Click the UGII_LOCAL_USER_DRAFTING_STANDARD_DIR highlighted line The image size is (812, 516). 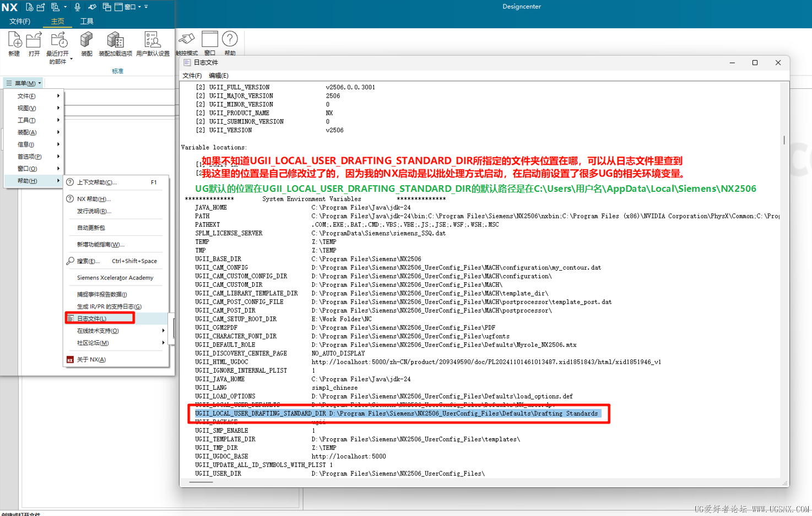[397, 413]
